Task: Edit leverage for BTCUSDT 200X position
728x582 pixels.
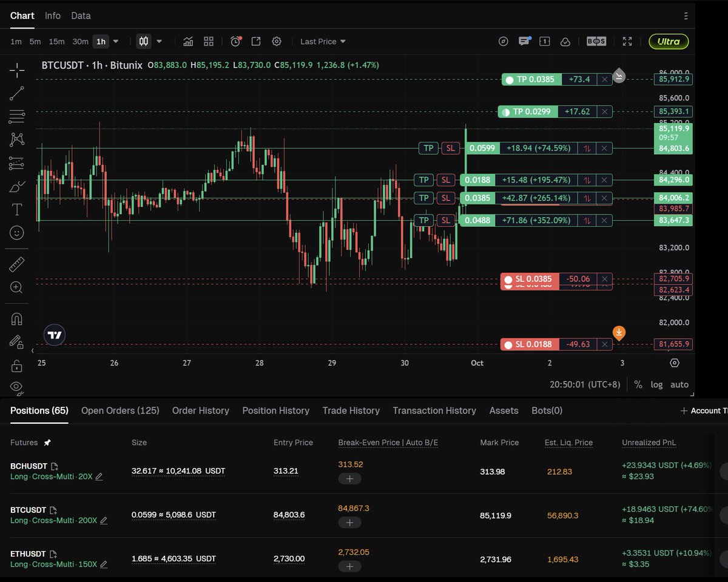Action: click(x=104, y=520)
